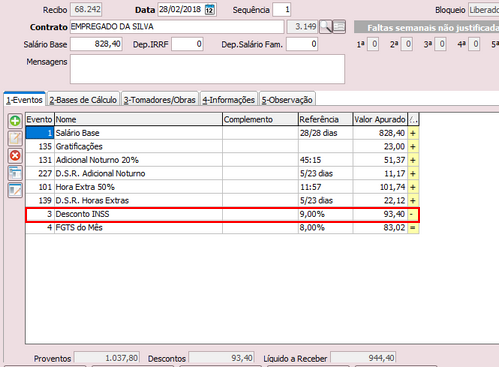This screenshot has width=499, height=367.
Task: Select the Hora Extra 50% row
Action: [222, 187]
